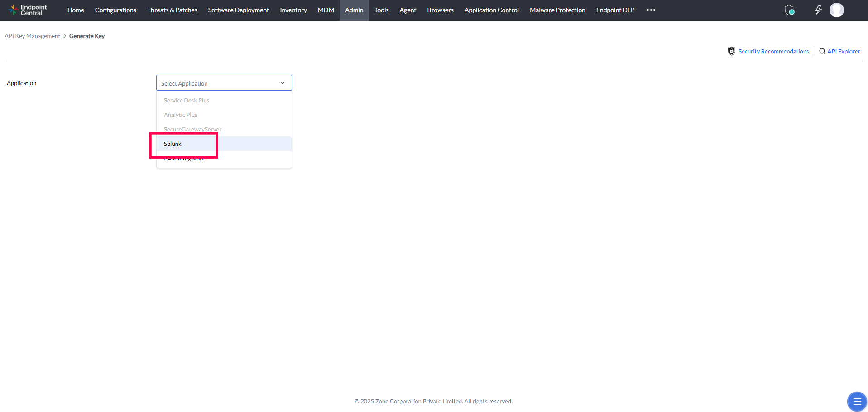Open the floating hamburger menu at bottom right
The width and height of the screenshot is (868, 412).
click(856, 401)
